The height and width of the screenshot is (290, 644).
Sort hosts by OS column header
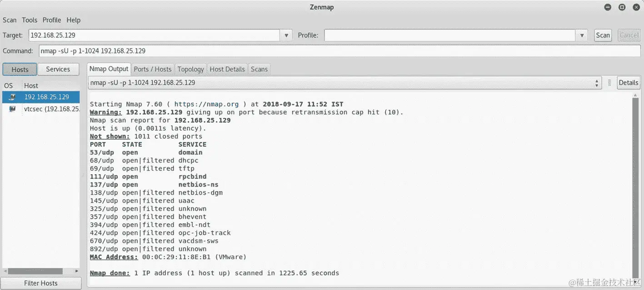[x=9, y=85]
